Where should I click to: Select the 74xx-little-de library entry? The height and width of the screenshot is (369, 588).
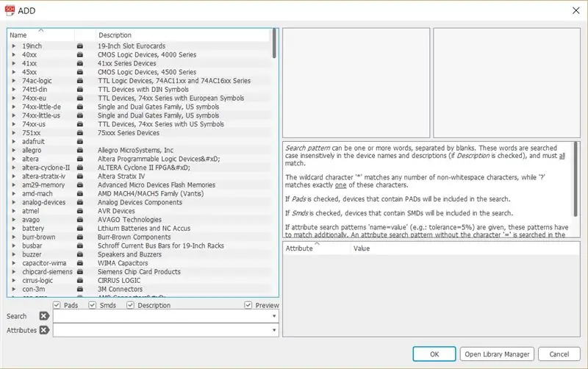point(140,107)
